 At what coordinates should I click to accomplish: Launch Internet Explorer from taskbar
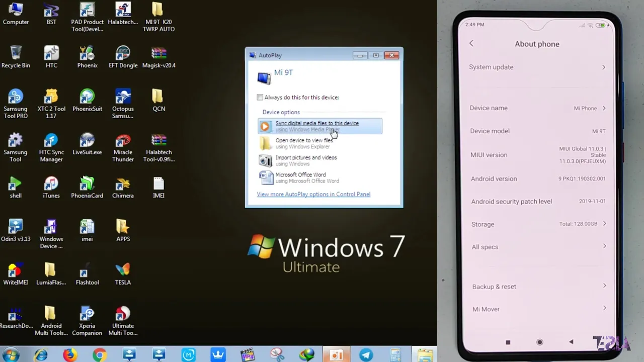[x=41, y=355]
